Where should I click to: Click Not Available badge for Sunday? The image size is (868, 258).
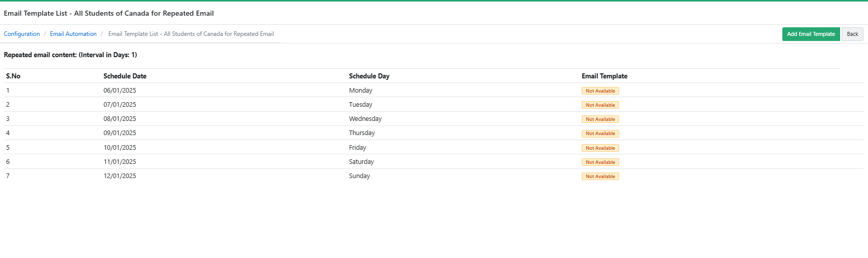tap(600, 177)
